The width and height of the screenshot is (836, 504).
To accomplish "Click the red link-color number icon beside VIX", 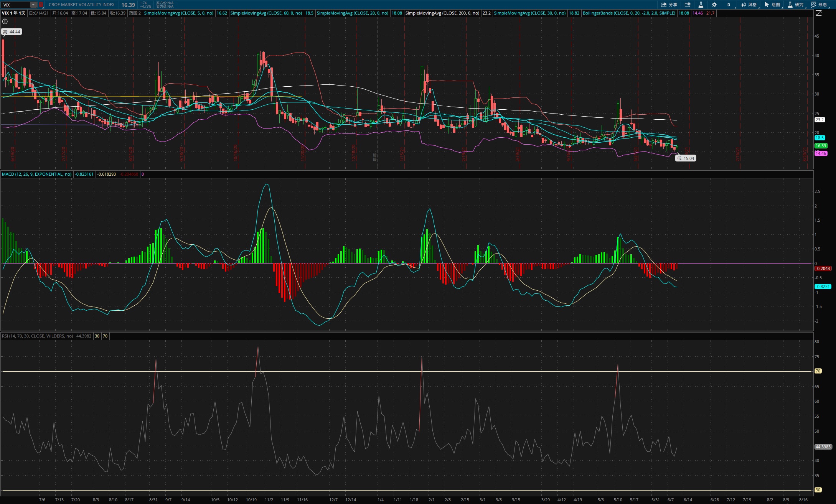I will pyautogui.click(x=41, y=5).
